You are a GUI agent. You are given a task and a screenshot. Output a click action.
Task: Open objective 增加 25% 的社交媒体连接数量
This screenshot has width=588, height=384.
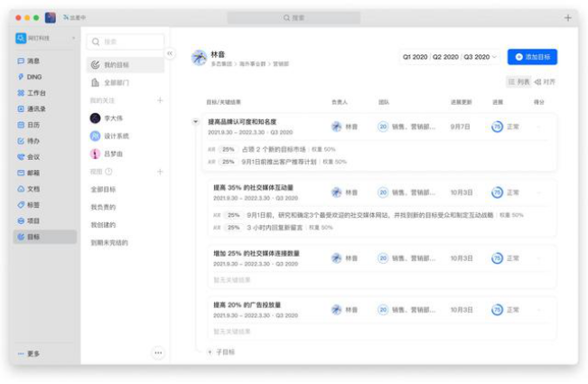click(x=257, y=254)
